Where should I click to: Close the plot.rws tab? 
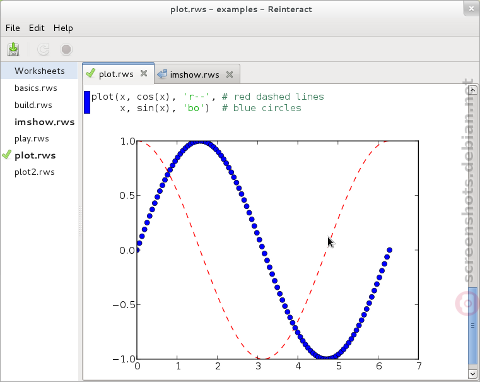(x=144, y=73)
